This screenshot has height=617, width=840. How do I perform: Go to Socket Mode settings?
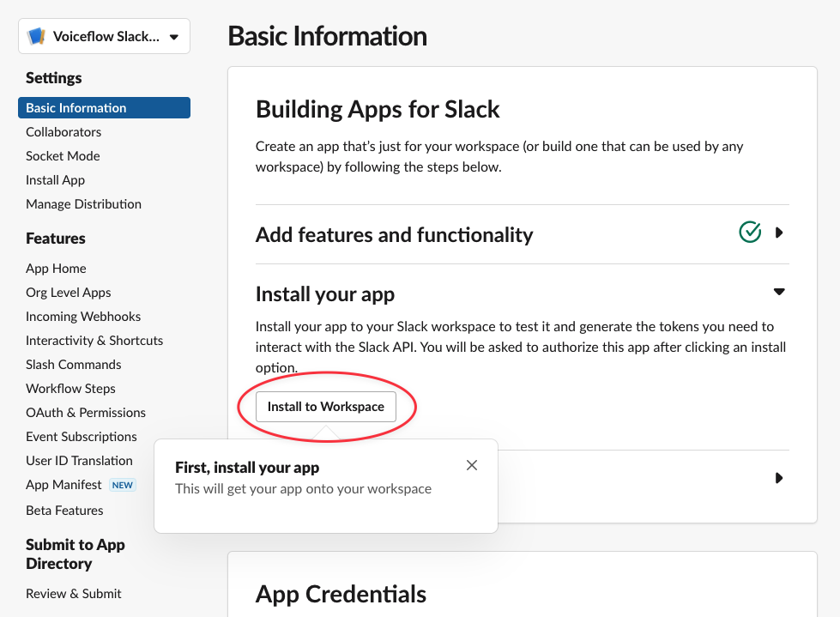pyautogui.click(x=63, y=156)
